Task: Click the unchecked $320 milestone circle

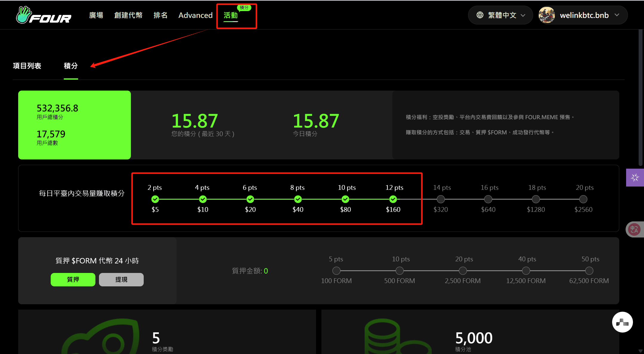Action: coord(441,199)
